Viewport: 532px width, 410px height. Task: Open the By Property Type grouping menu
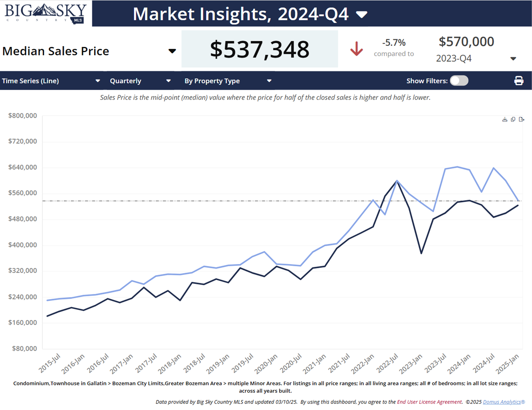[269, 81]
